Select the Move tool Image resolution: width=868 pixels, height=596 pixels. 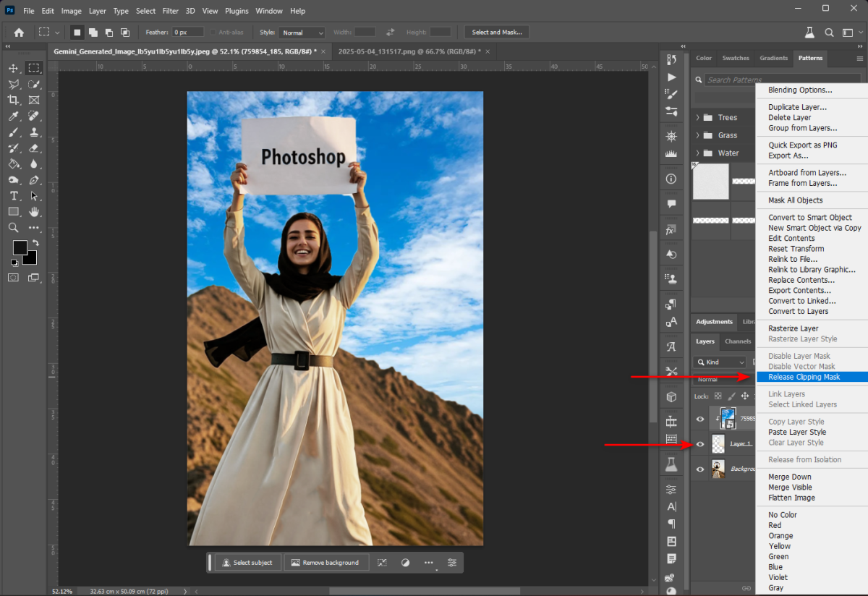[x=14, y=68]
